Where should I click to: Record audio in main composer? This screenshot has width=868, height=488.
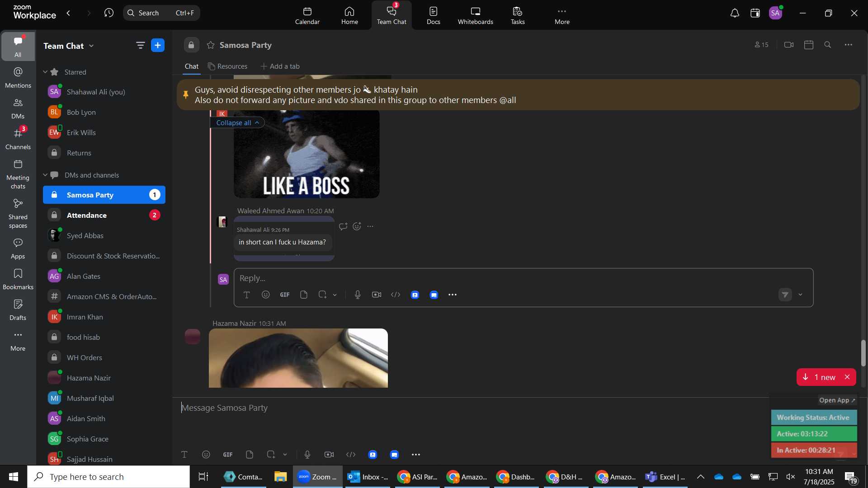coord(307,455)
